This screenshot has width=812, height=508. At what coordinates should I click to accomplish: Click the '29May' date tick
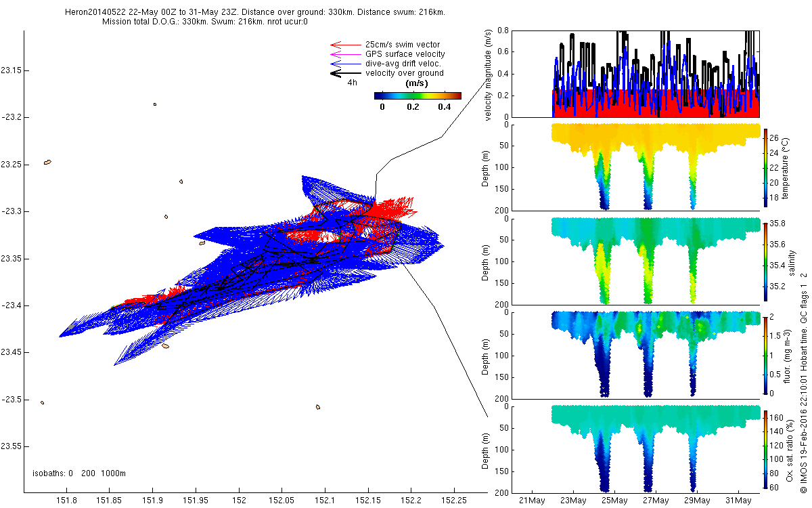697,501
